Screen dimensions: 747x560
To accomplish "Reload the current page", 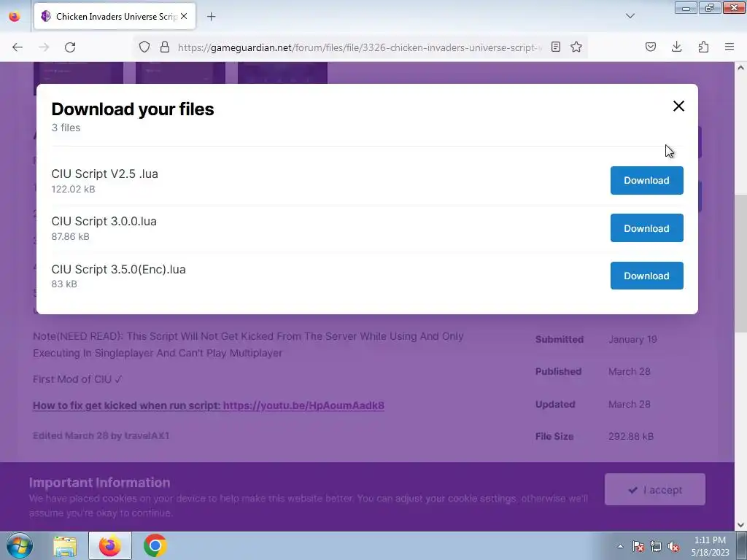I will click(70, 47).
